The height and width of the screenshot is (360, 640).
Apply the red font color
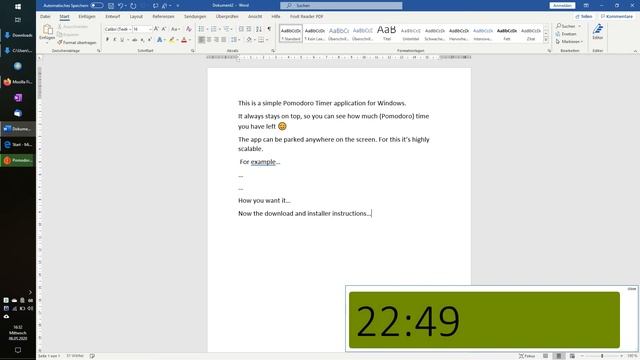(x=184, y=40)
